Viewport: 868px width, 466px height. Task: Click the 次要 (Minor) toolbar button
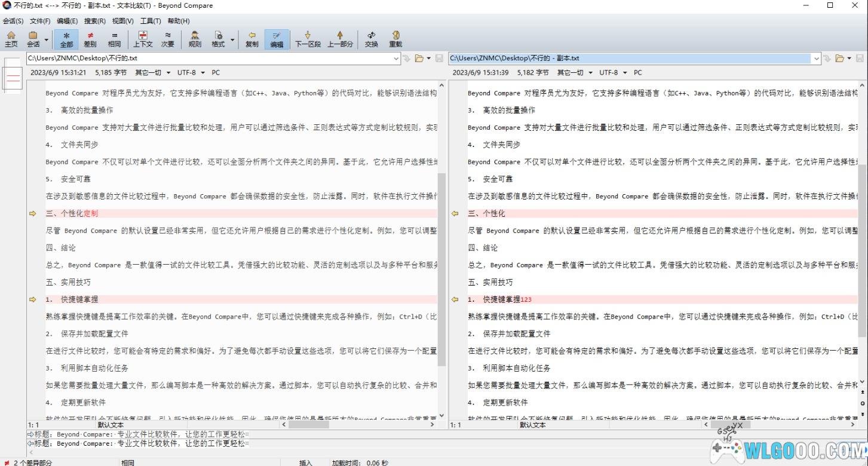168,39
